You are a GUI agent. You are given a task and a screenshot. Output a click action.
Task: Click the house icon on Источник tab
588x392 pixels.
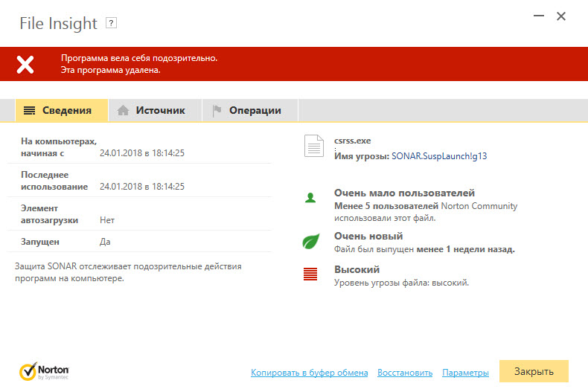pos(123,110)
